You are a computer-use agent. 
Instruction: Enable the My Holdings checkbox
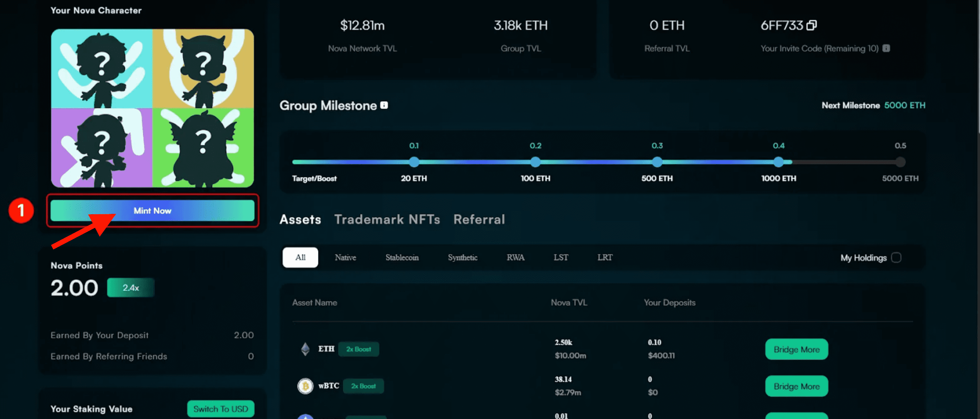click(896, 258)
